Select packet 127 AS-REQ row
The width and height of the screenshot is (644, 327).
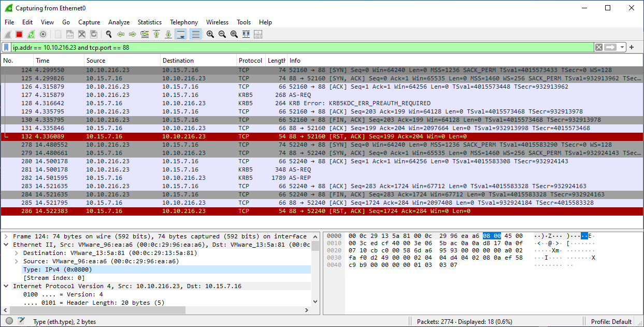click(x=322, y=95)
